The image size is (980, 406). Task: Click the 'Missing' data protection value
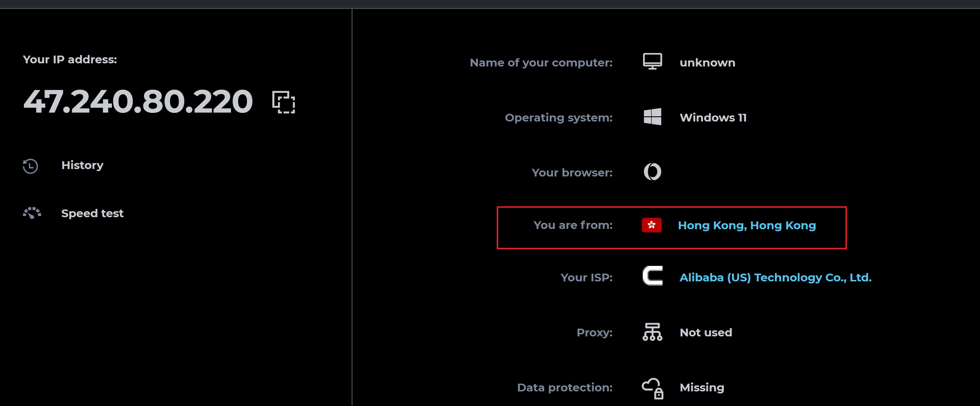point(702,388)
